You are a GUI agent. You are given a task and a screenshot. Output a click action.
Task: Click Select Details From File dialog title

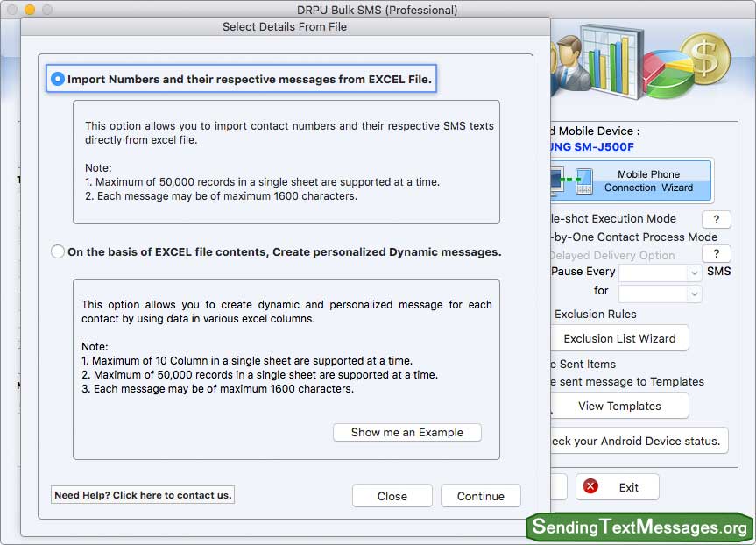coord(285,26)
